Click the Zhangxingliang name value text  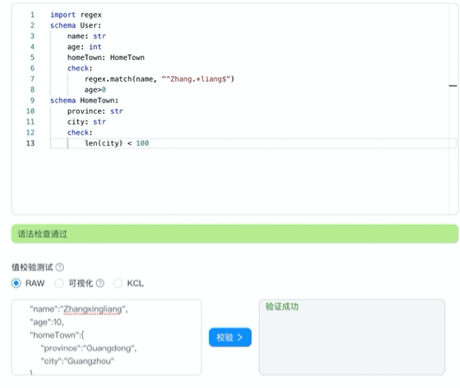(x=93, y=309)
